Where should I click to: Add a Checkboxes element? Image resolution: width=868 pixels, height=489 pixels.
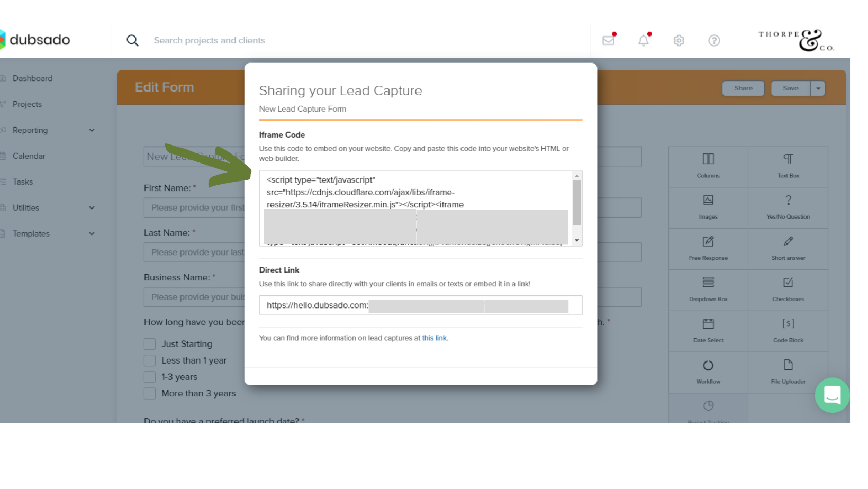coord(788,291)
